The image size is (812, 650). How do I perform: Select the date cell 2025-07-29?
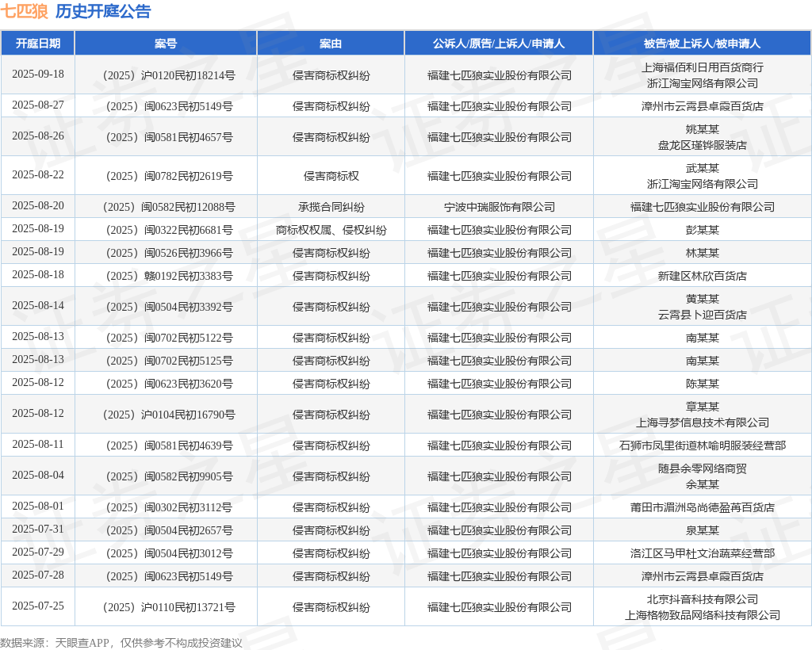click(38, 552)
